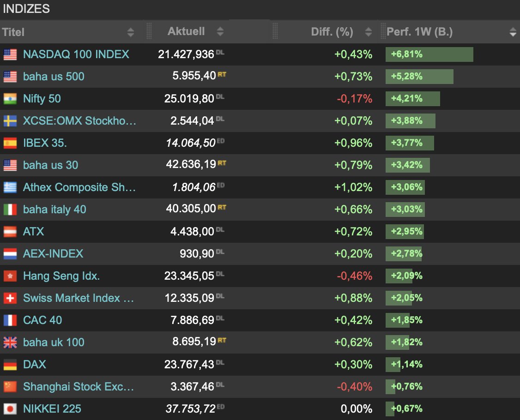Click the +4,21% performance bar for Nifty 50

coord(412,99)
